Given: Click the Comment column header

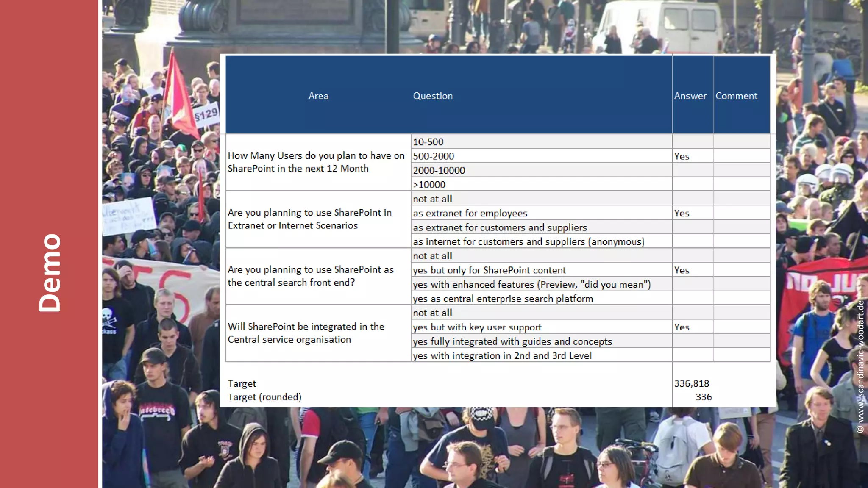Looking at the screenshot, I should [x=736, y=96].
